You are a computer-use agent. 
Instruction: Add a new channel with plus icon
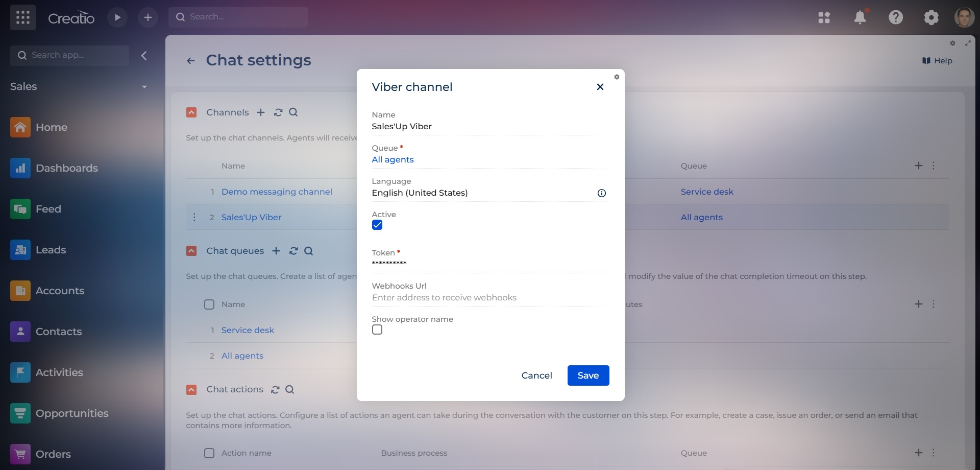(261, 112)
